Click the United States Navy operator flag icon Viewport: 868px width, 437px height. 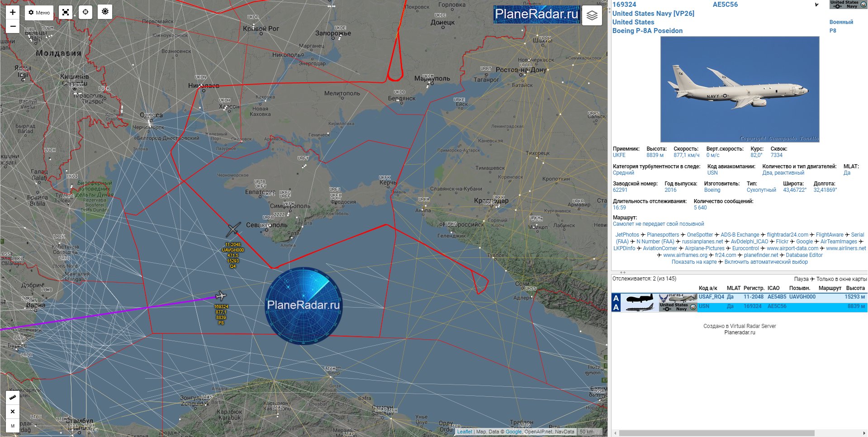[x=849, y=5]
